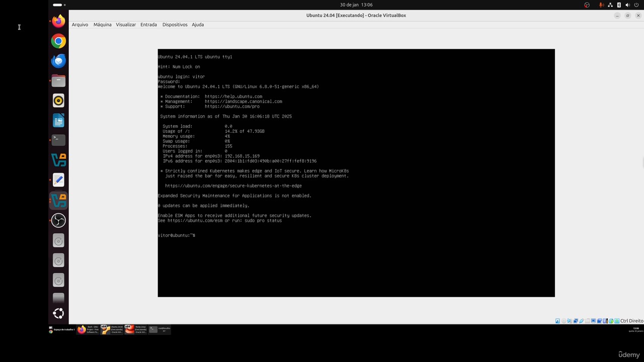
Task: Open Rhythmbox from the dock
Action: [x=58, y=101]
